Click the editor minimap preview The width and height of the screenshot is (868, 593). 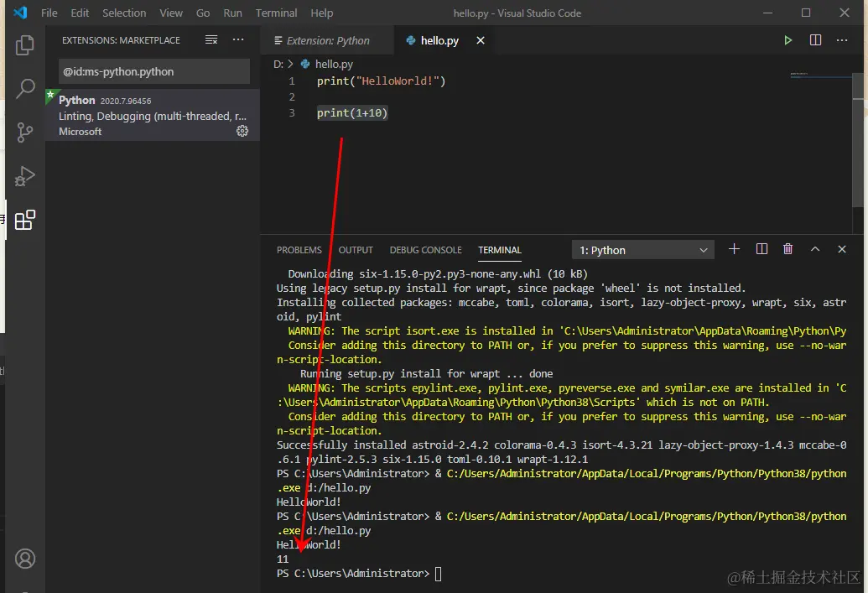coord(821,75)
